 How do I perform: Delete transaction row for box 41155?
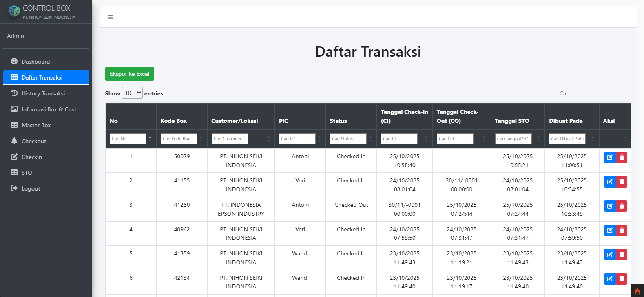[x=622, y=182]
